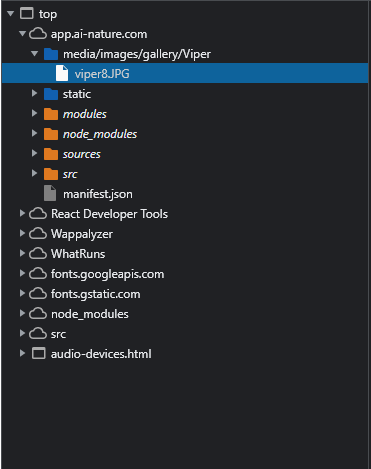Expand React Developer Tools arrow

point(22,213)
